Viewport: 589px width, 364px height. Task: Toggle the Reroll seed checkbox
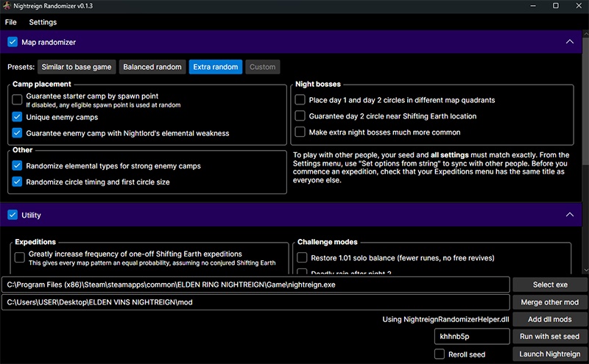pyautogui.click(x=440, y=354)
